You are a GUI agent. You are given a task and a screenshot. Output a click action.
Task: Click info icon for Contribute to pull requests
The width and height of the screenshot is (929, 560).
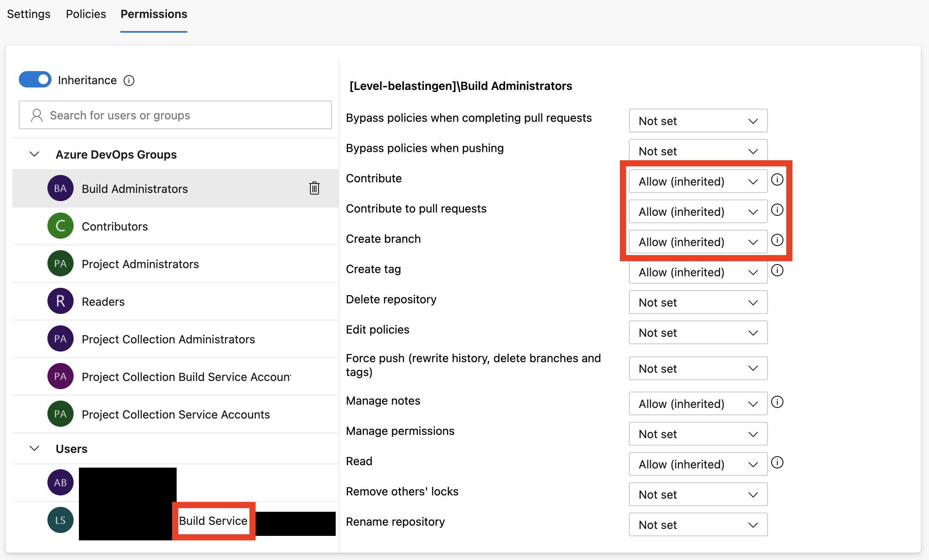coord(777,210)
